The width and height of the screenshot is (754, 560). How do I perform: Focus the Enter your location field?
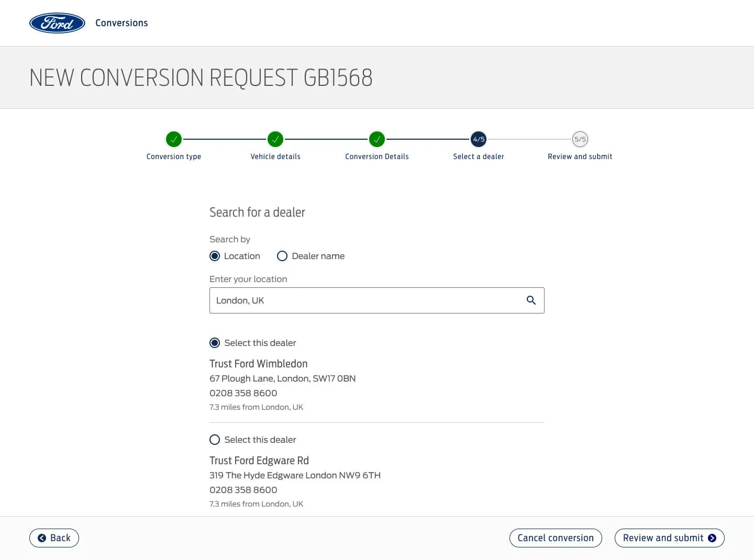[377, 300]
